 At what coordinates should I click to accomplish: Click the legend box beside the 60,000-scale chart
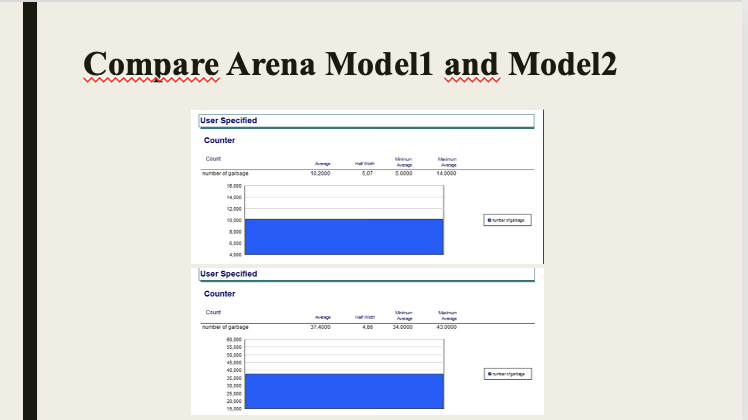click(508, 374)
